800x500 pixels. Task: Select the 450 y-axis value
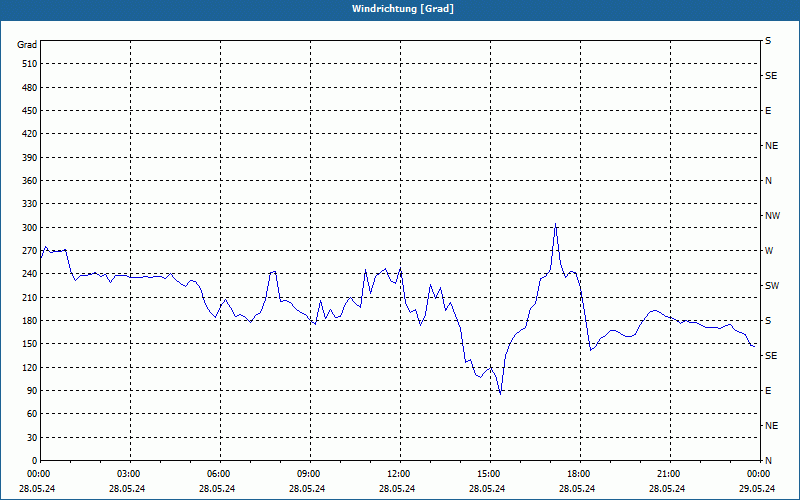coord(30,111)
